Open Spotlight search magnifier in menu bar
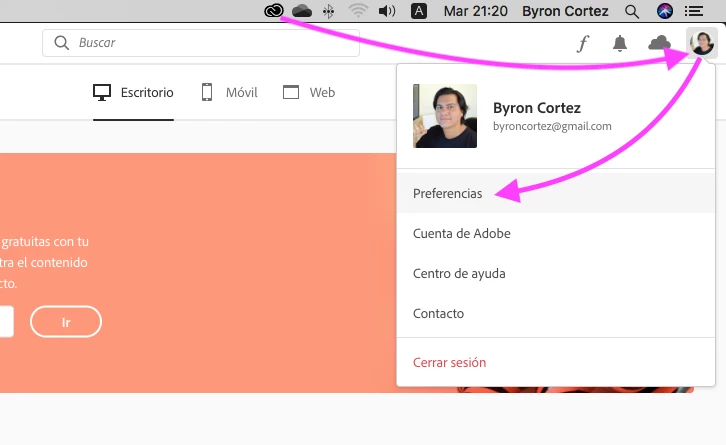This screenshot has width=726, height=445. click(x=632, y=11)
